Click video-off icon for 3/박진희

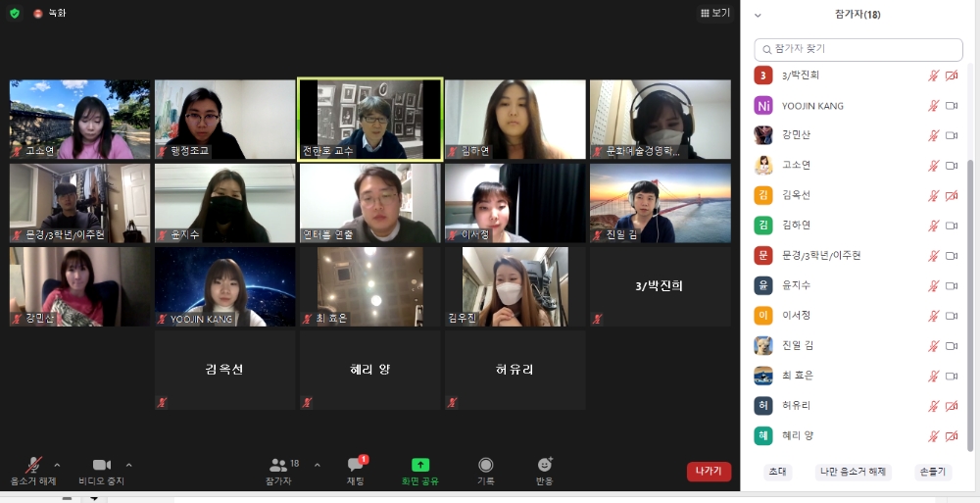point(952,75)
